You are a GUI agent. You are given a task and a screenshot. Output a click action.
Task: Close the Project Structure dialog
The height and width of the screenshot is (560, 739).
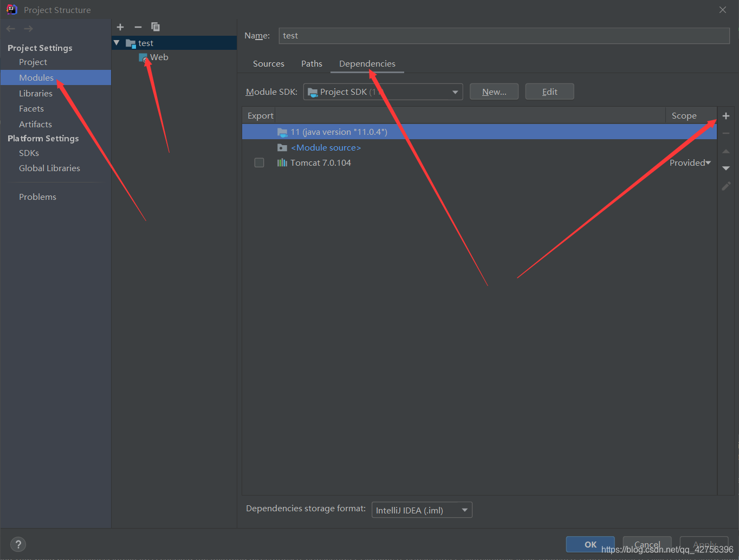[x=723, y=10]
